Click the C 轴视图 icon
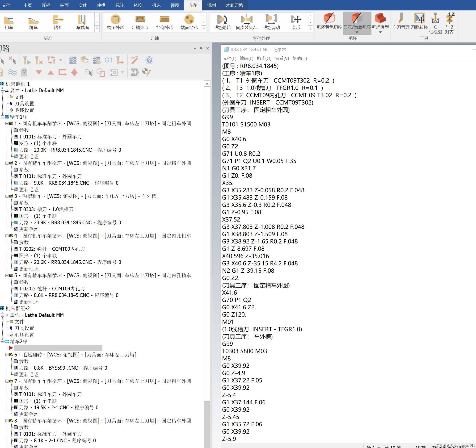The image size is (476, 448). click(x=435, y=23)
